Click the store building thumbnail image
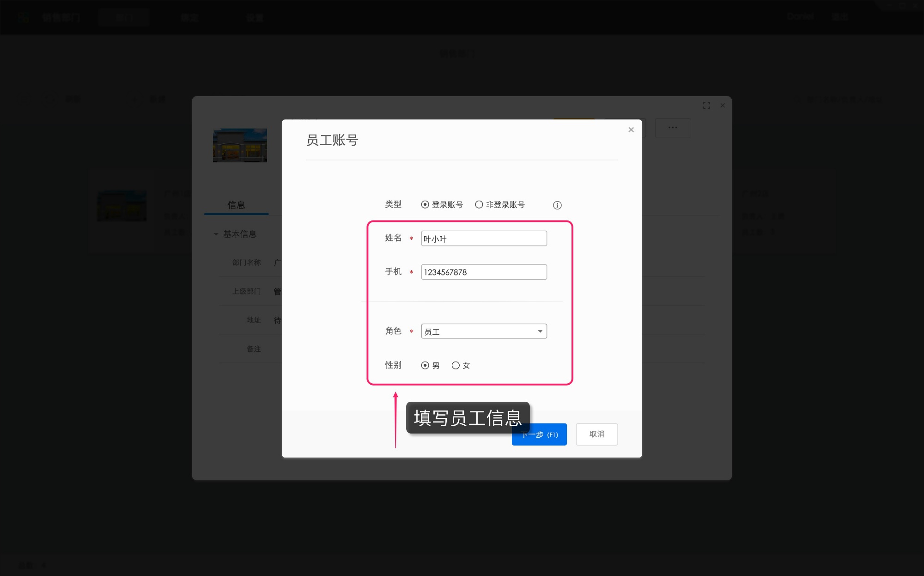 tap(240, 145)
